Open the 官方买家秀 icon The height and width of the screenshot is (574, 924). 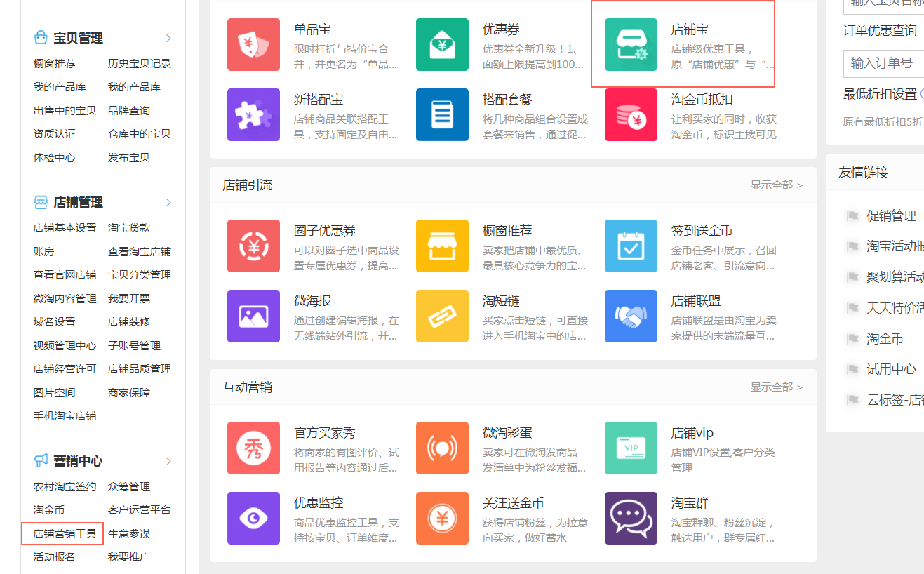[253, 448]
